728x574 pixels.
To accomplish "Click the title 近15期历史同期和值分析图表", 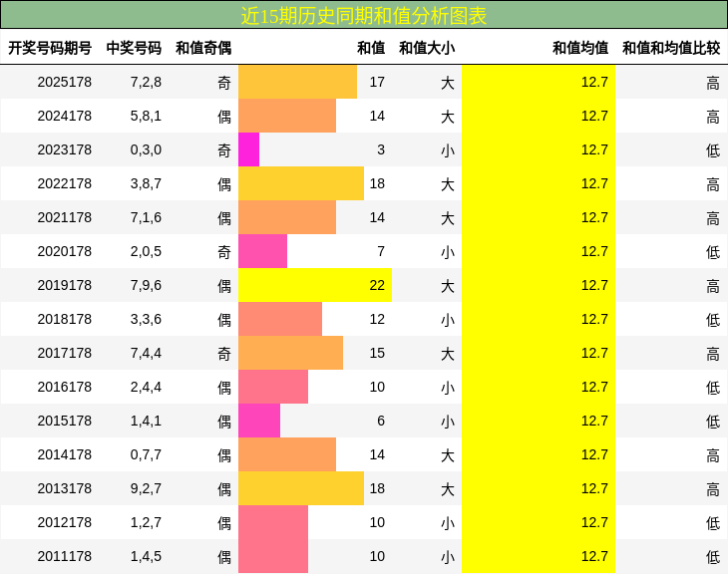I will click(364, 16).
